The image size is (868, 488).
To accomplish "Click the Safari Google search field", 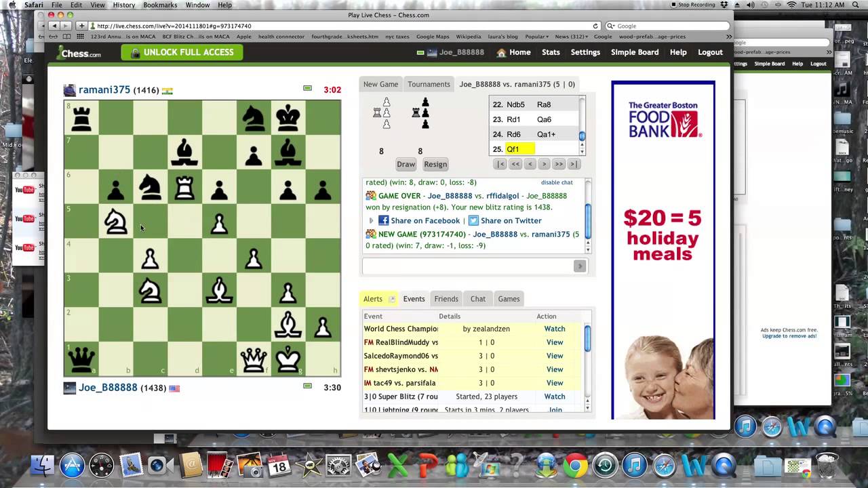I will [x=667, y=26].
